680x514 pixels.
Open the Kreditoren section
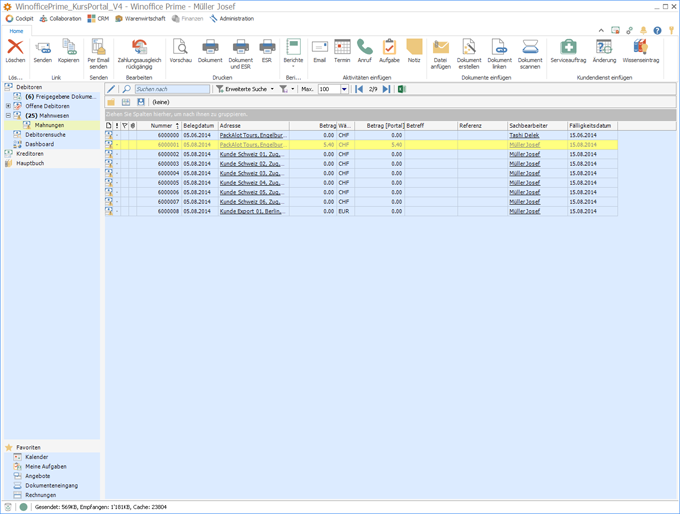(x=30, y=154)
